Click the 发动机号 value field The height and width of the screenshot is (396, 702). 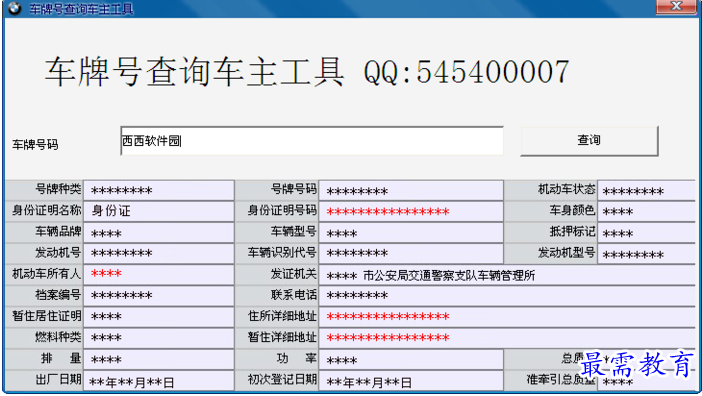[158, 253]
